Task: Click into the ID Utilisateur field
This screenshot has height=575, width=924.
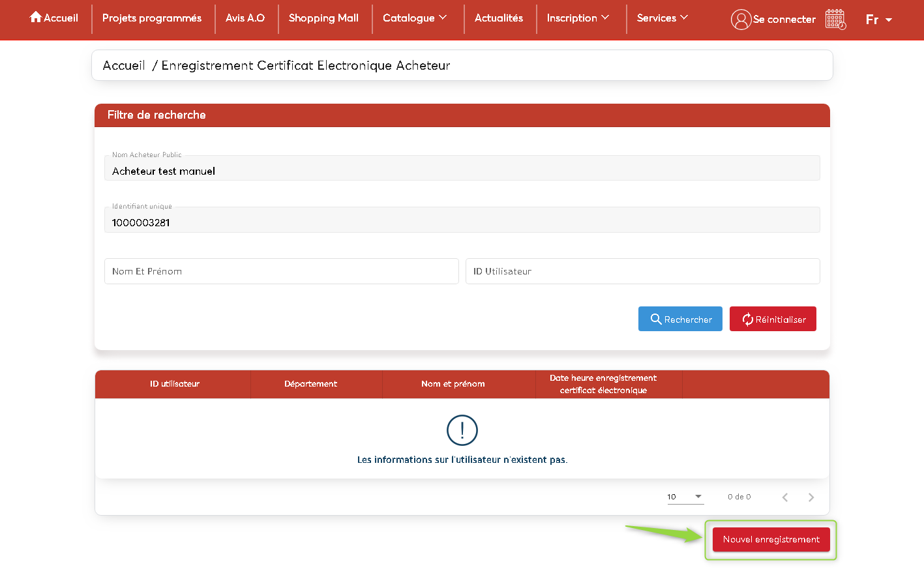Action: click(x=642, y=271)
